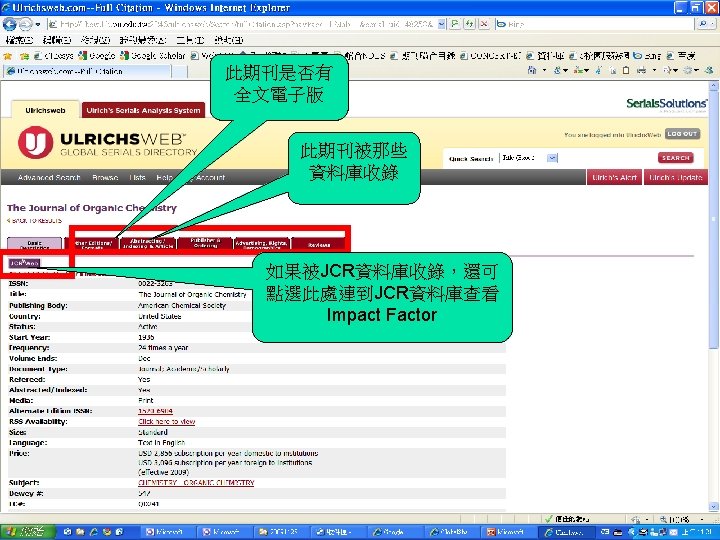Open the Alternate Edition ISSN link

pos(155,411)
